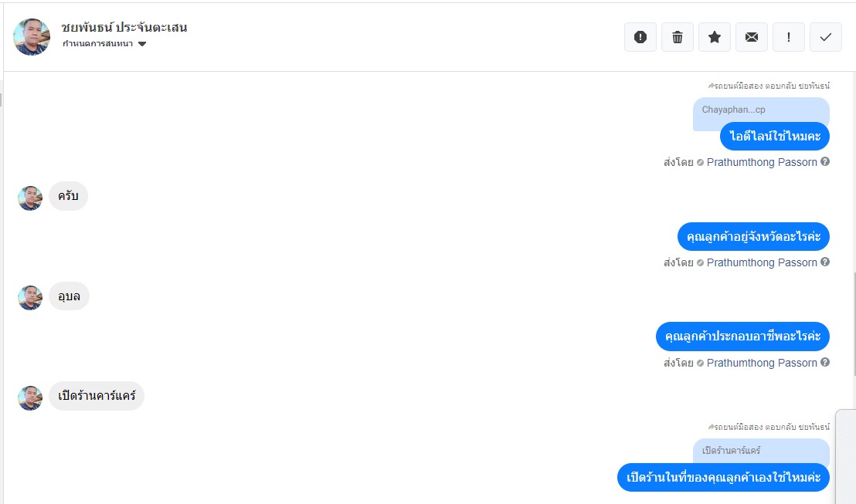Viewport: 856px width, 504px height.
Task: Click the avatar beside the อุบล message
Action: pyautogui.click(x=30, y=298)
